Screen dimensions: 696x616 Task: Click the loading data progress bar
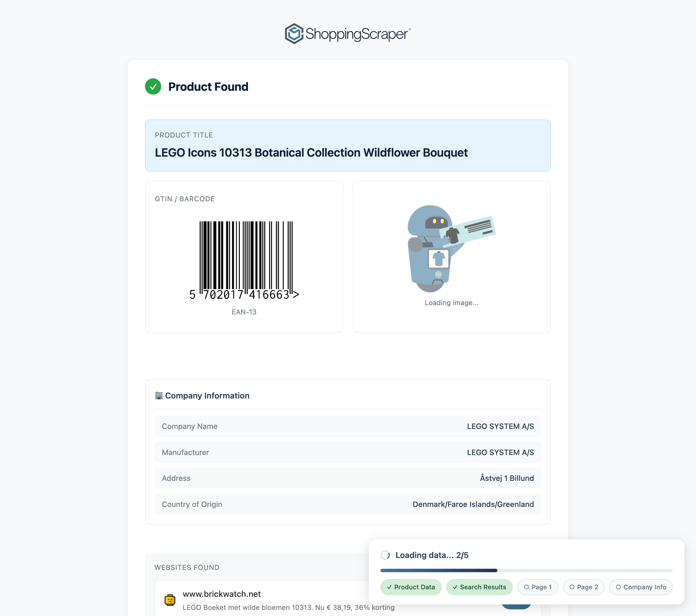coord(526,570)
